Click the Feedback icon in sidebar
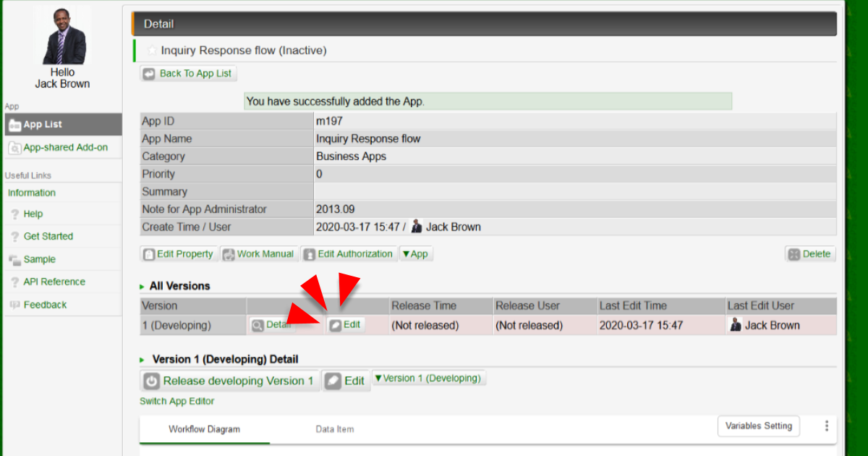The height and width of the screenshot is (456, 868). click(x=14, y=305)
